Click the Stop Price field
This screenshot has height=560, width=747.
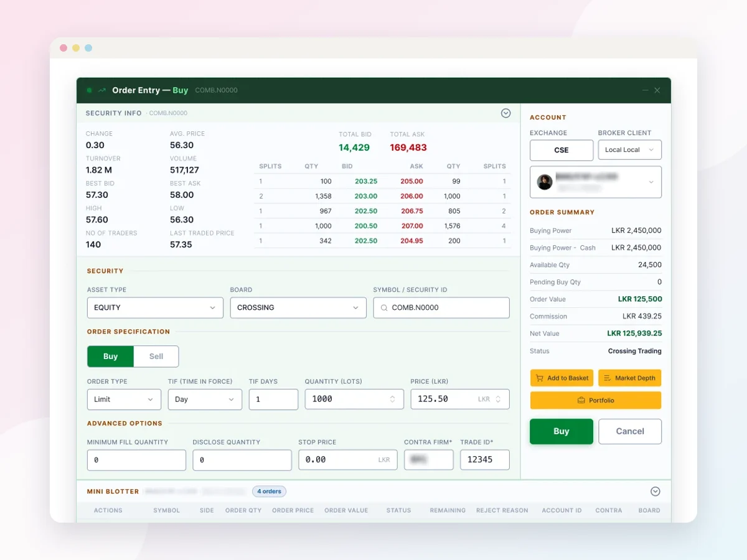click(x=348, y=460)
